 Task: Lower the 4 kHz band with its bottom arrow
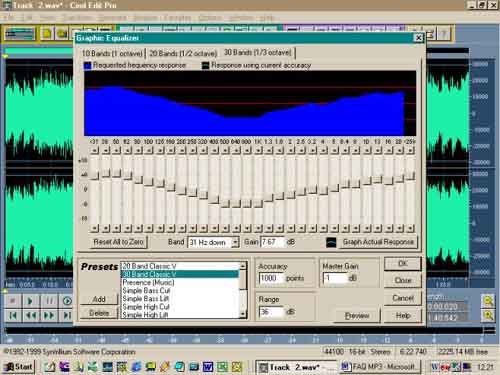tap(323, 228)
